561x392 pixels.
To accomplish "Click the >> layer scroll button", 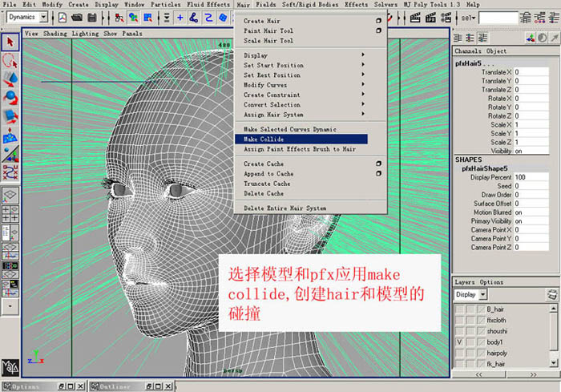I will point(533,374).
